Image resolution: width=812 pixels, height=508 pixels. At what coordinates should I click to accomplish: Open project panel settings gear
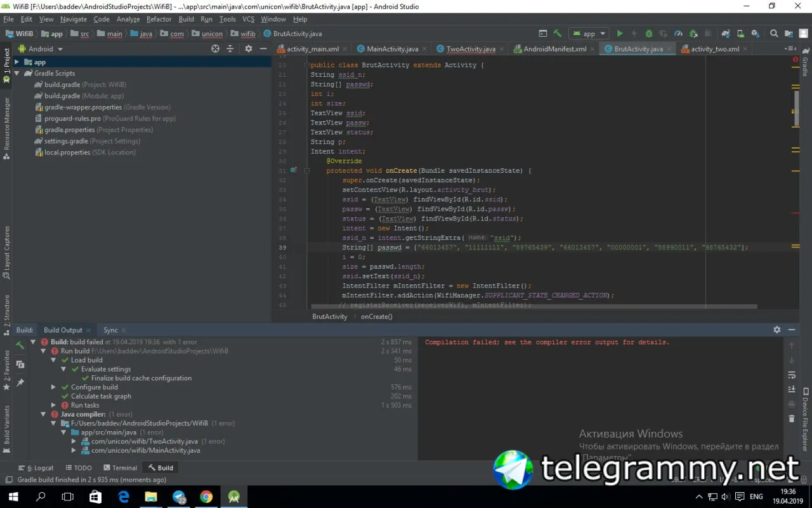(x=248, y=48)
